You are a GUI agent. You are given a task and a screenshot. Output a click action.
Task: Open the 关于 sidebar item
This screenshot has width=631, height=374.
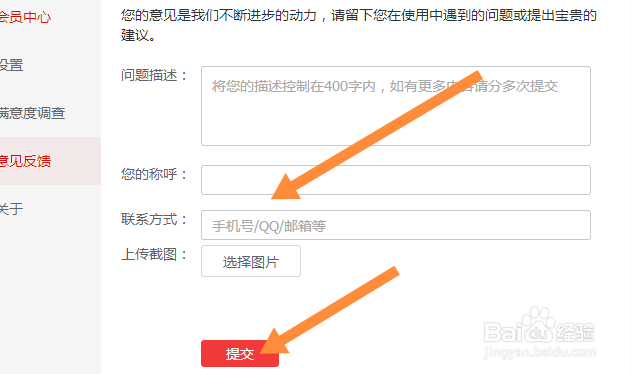pyautogui.click(x=11, y=209)
